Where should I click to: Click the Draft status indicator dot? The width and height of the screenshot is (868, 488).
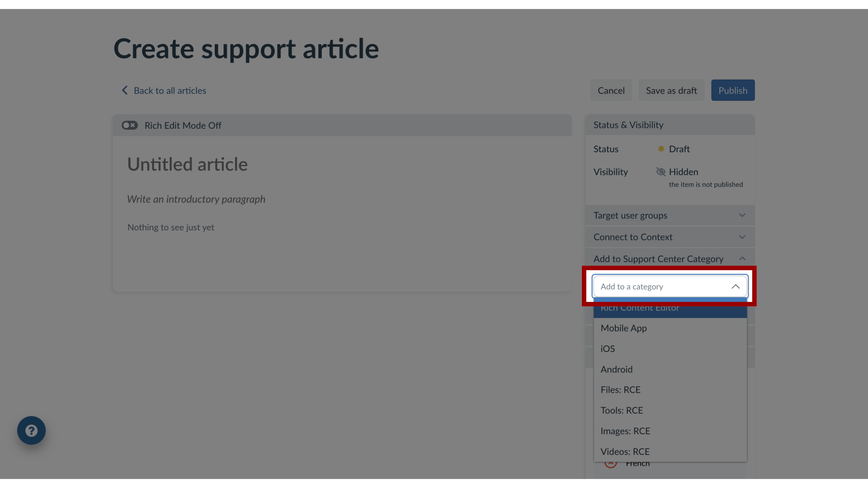[661, 148]
